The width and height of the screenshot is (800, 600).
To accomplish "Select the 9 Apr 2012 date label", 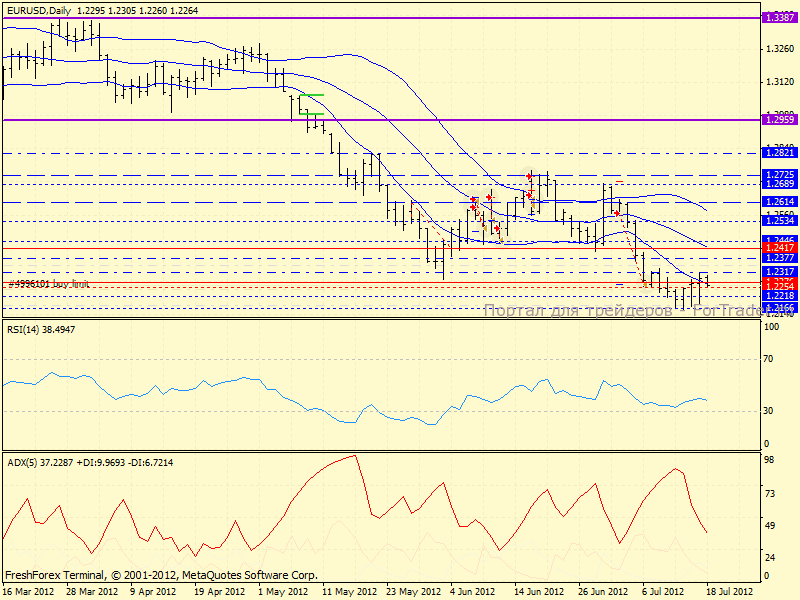I will (x=153, y=592).
